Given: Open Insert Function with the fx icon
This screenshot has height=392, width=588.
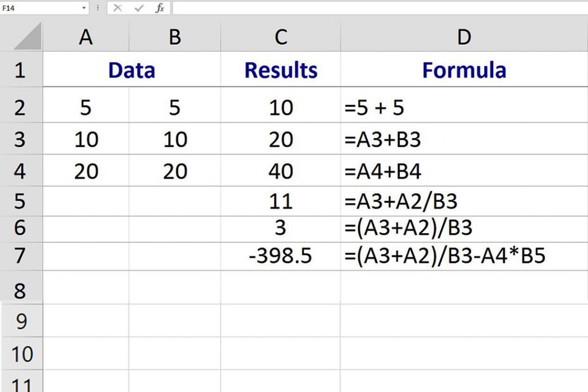Looking at the screenshot, I should 160,8.
